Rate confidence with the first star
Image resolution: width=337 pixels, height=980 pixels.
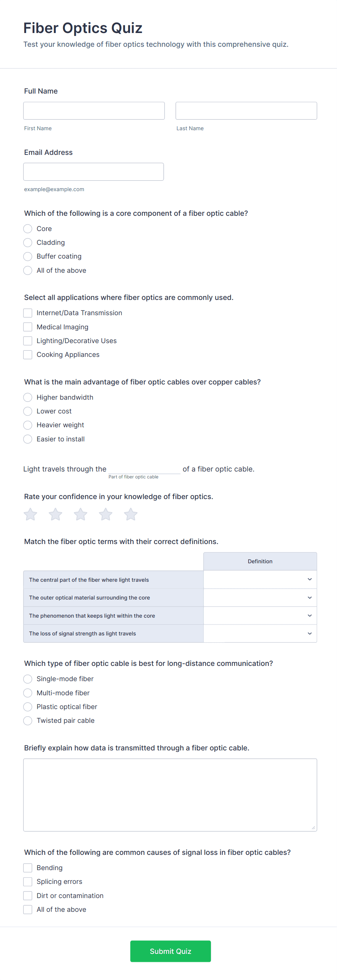(30, 514)
